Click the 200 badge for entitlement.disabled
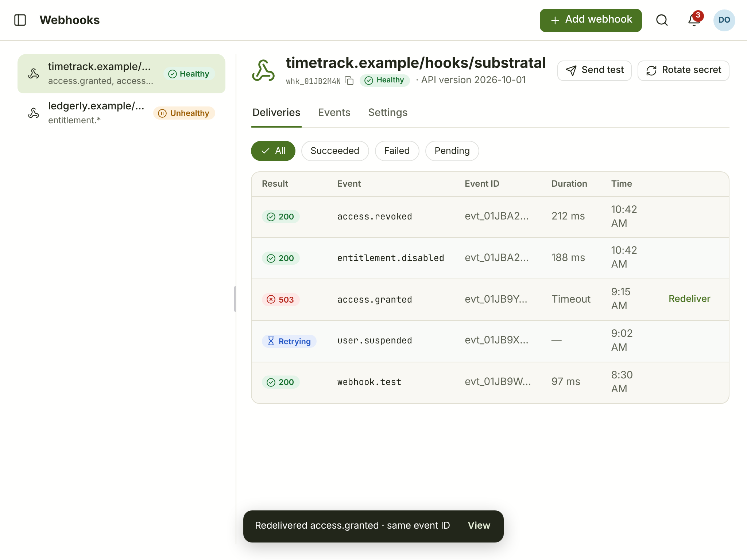Viewport: 747px width, 560px height. click(x=280, y=258)
